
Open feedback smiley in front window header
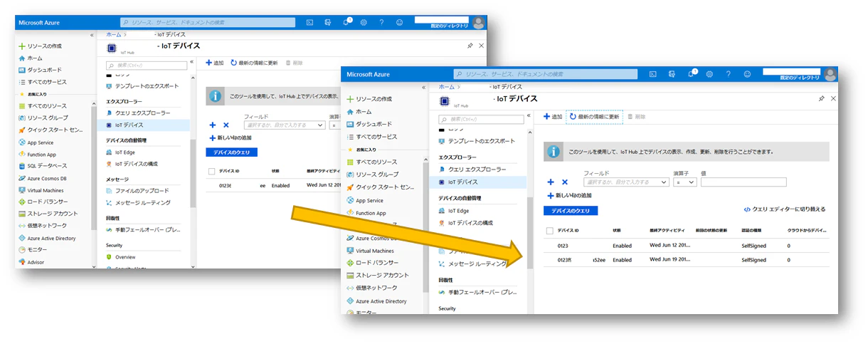tap(747, 74)
